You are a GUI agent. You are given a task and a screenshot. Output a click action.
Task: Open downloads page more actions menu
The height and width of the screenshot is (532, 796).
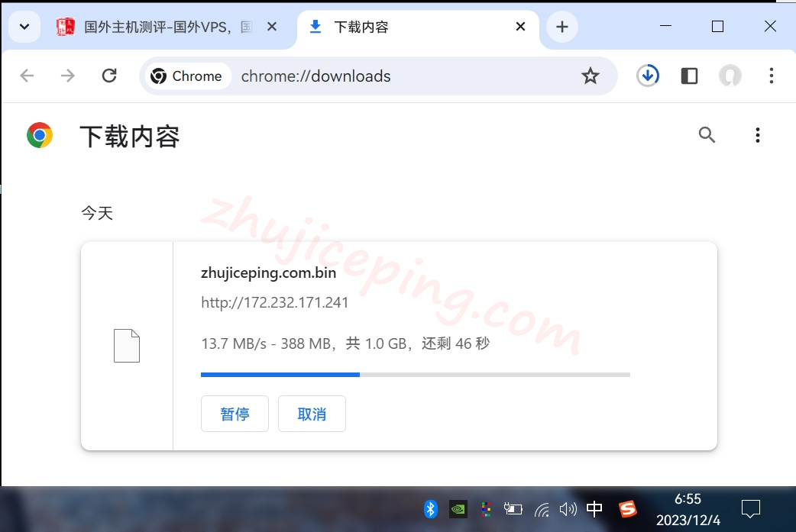pyautogui.click(x=757, y=135)
